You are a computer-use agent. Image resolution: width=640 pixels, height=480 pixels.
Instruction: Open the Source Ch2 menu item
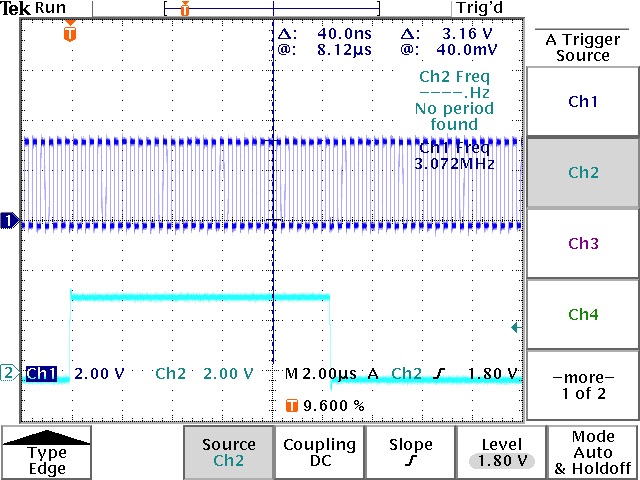pyautogui.click(x=229, y=452)
